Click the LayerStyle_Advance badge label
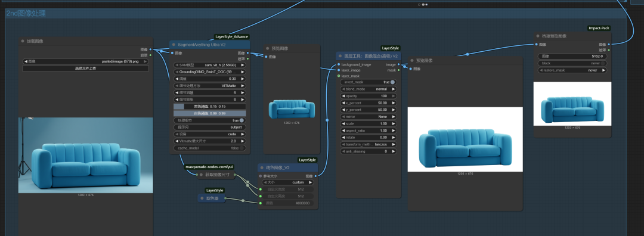This screenshot has width=644, height=236. [231, 37]
